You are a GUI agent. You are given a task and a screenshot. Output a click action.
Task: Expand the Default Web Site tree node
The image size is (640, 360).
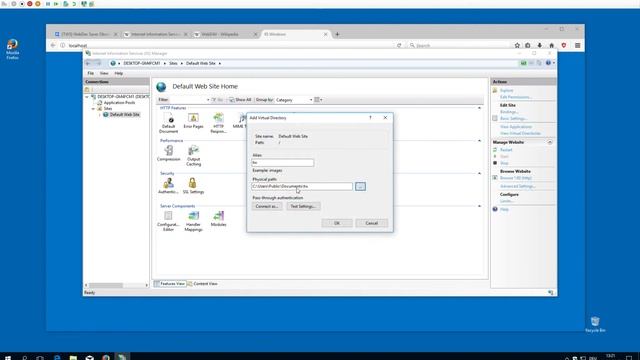click(100, 115)
